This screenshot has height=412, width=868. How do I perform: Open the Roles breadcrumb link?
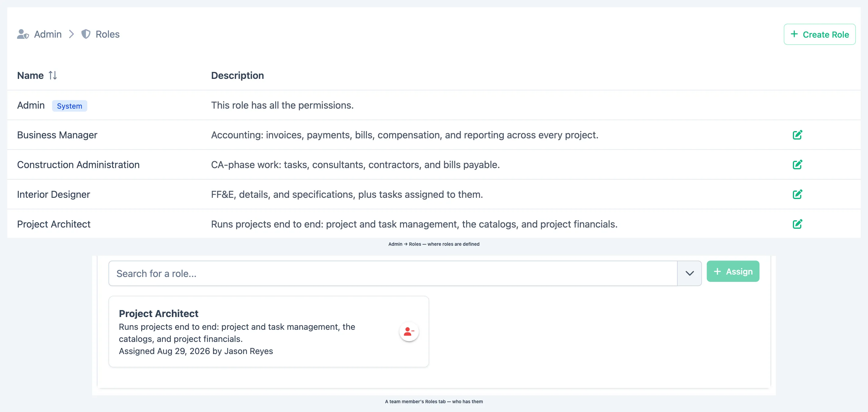108,34
